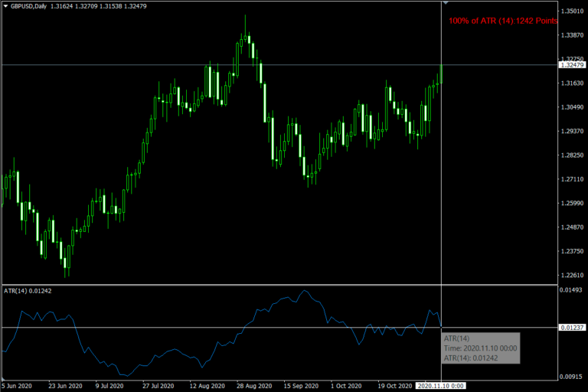Click ATR(14) title line in gray tooltip
Screen dimensions: 588x392
456,338
